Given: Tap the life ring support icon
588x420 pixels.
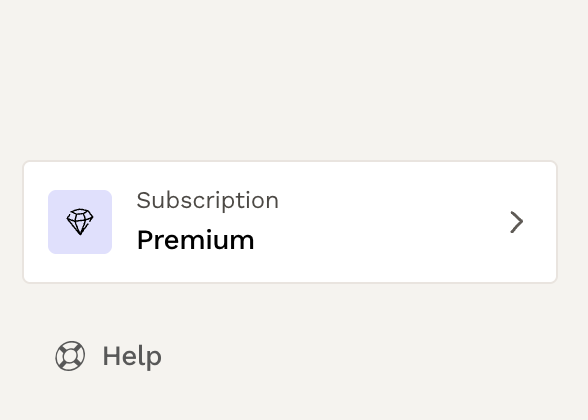Looking at the screenshot, I should click(70, 356).
